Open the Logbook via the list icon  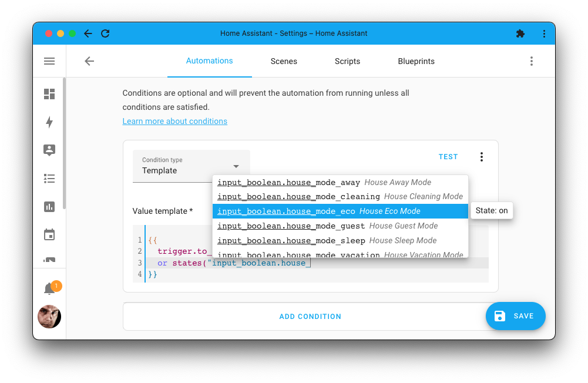click(x=49, y=179)
